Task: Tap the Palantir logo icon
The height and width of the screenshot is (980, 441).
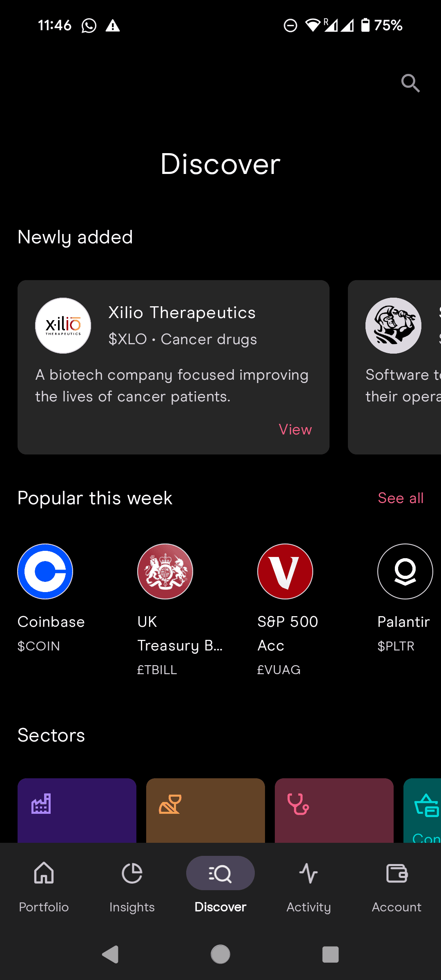Action: (x=405, y=571)
